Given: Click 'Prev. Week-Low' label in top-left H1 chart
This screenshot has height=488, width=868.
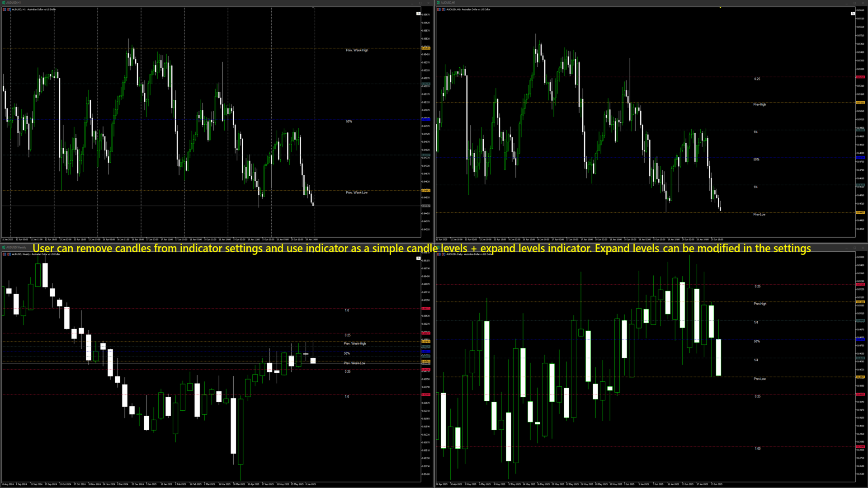Looking at the screenshot, I should click(357, 192).
